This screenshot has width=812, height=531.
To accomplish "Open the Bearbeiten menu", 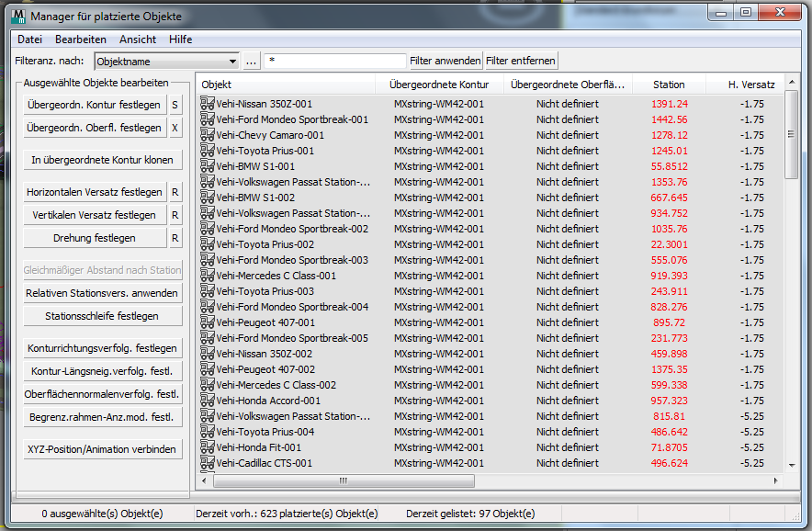I will [81, 40].
